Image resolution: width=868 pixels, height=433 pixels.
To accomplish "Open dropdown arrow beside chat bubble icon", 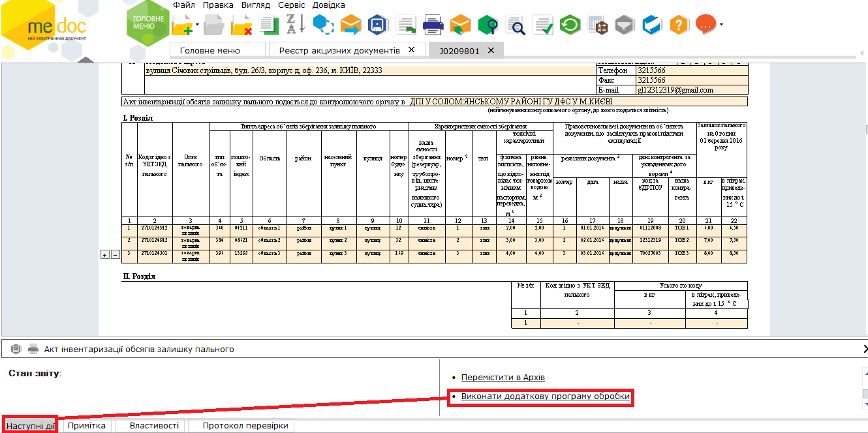I will [x=721, y=25].
